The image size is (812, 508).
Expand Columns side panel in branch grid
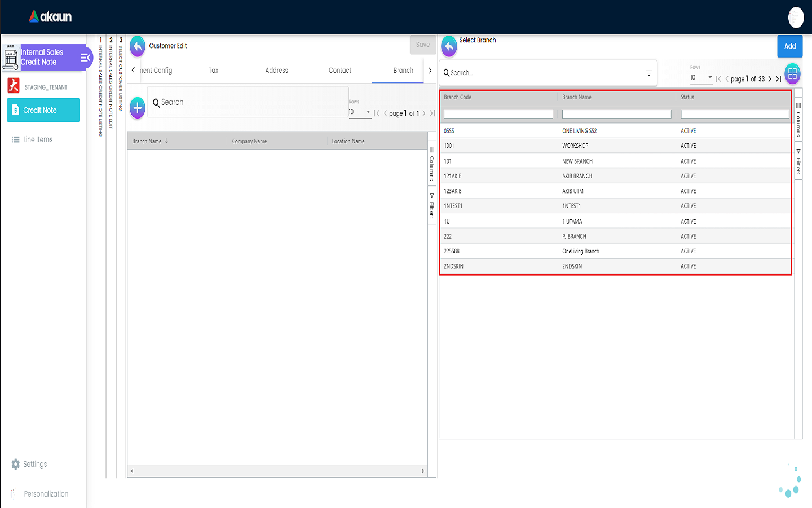798,120
